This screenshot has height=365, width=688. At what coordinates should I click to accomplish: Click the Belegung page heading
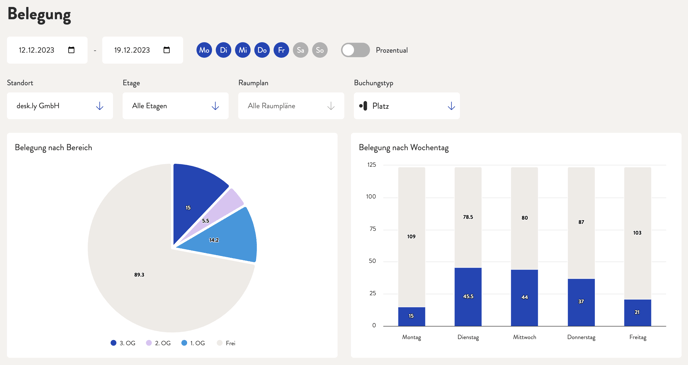tap(39, 14)
